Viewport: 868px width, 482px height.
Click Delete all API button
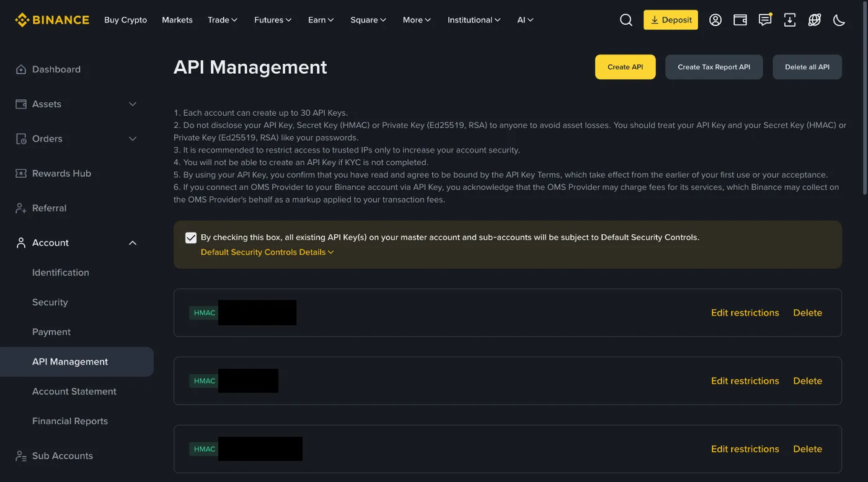(x=807, y=67)
